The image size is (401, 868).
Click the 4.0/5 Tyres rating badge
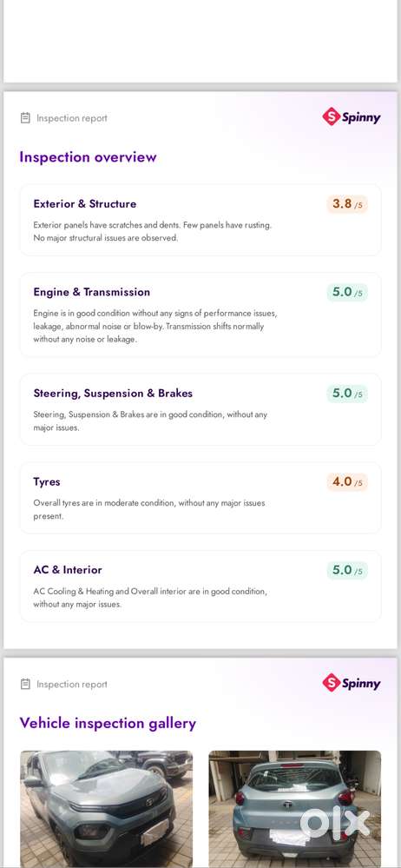[x=347, y=482]
